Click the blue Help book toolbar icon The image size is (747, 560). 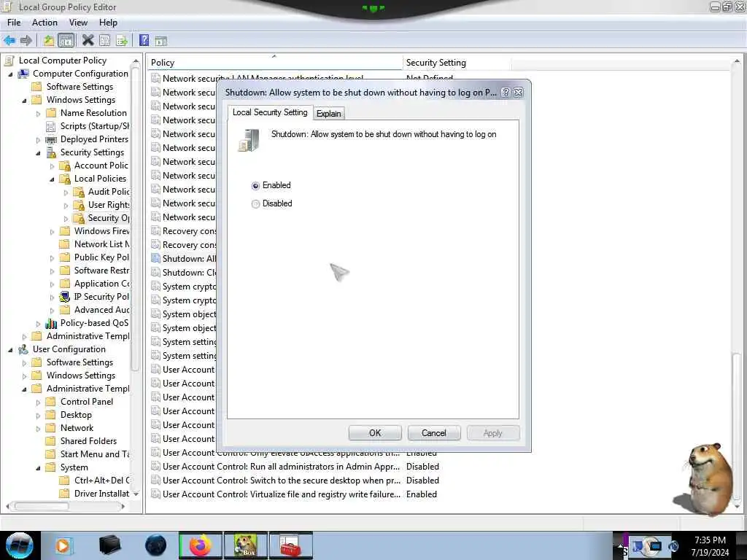[x=144, y=41]
